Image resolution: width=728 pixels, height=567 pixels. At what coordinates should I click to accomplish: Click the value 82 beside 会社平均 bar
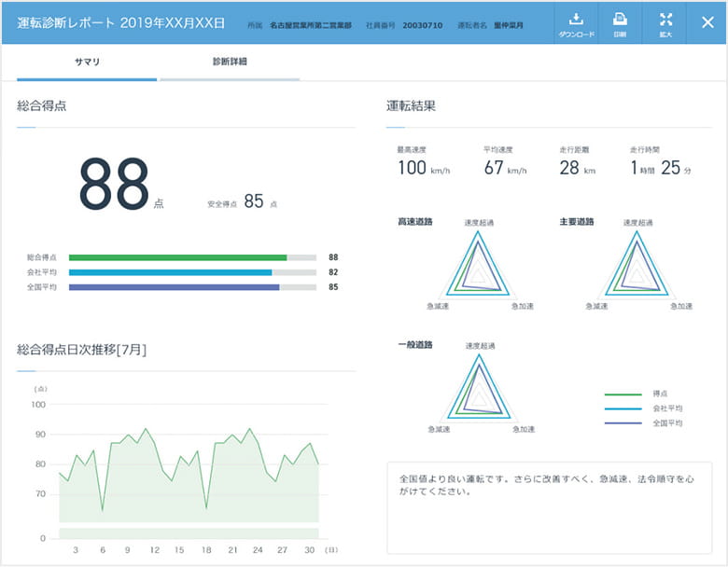pos(333,272)
